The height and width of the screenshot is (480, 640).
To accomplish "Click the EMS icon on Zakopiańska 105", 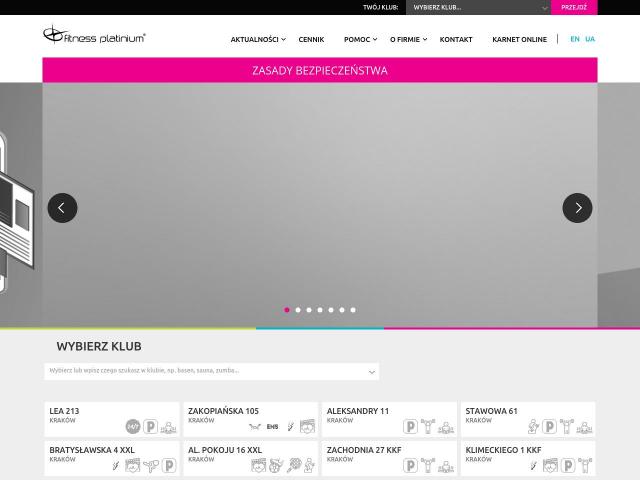I will [272, 427].
